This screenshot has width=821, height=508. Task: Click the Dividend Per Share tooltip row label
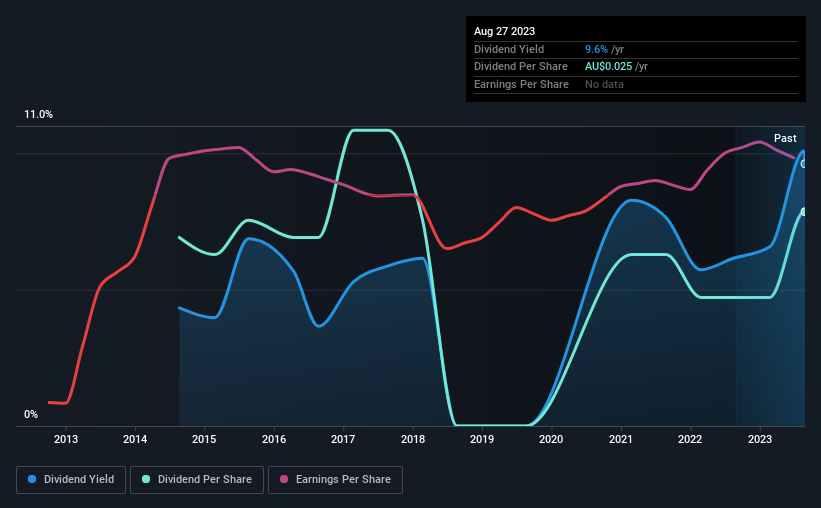click(520, 67)
